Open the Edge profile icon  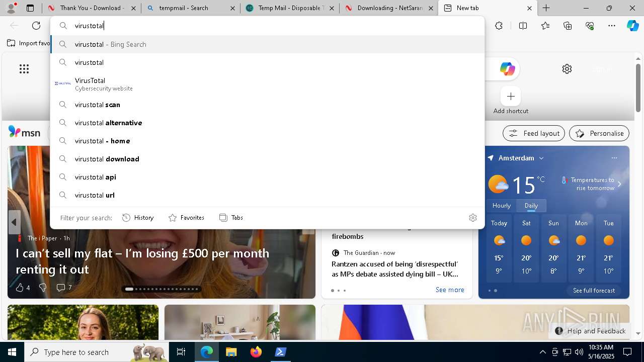[11, 8]
